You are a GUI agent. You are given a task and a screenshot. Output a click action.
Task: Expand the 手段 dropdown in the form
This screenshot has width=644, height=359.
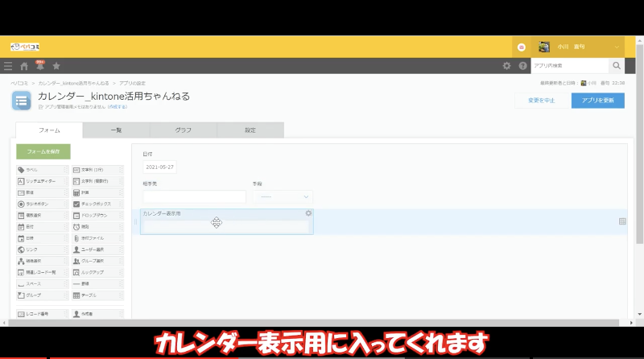(x=282, y=196)
